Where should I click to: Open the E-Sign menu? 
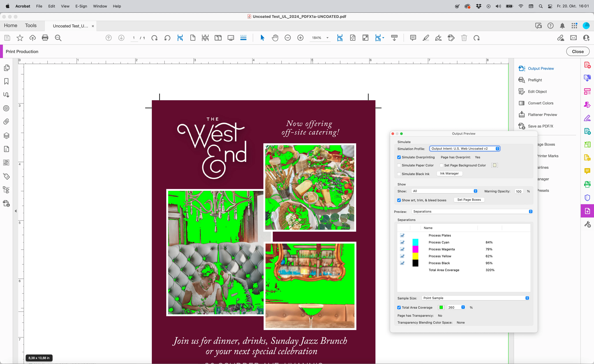81,6
